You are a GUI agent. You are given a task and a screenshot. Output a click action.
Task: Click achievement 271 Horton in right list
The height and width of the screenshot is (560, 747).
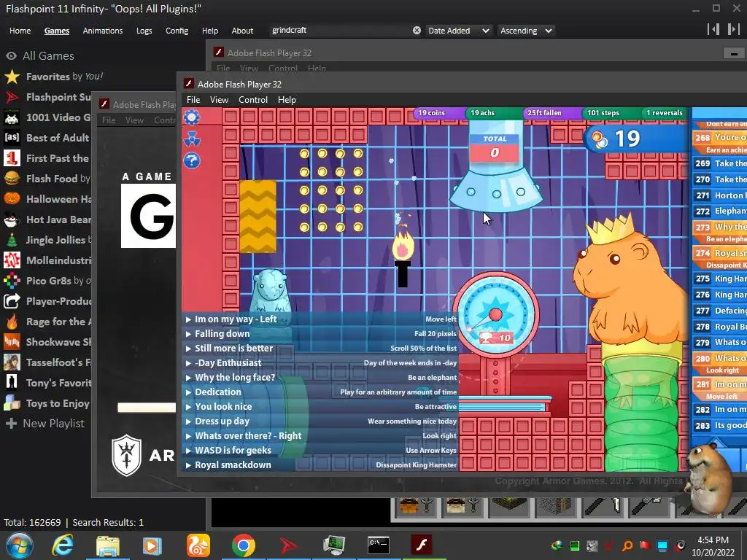click(x=719, y=195)
